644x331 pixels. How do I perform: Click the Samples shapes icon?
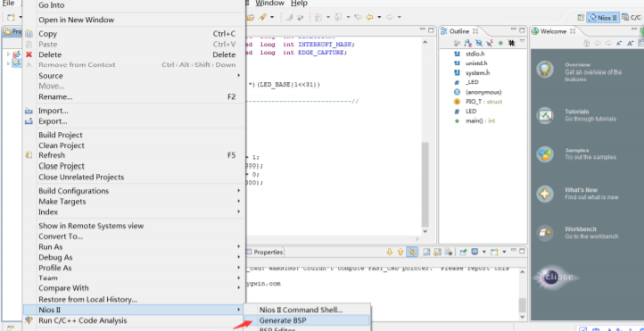point(545,154)
